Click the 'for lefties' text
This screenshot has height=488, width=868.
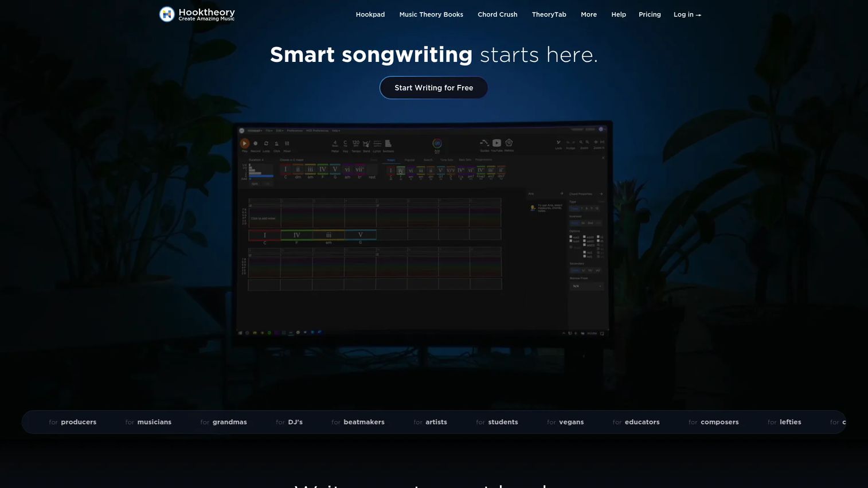(784, 422)
